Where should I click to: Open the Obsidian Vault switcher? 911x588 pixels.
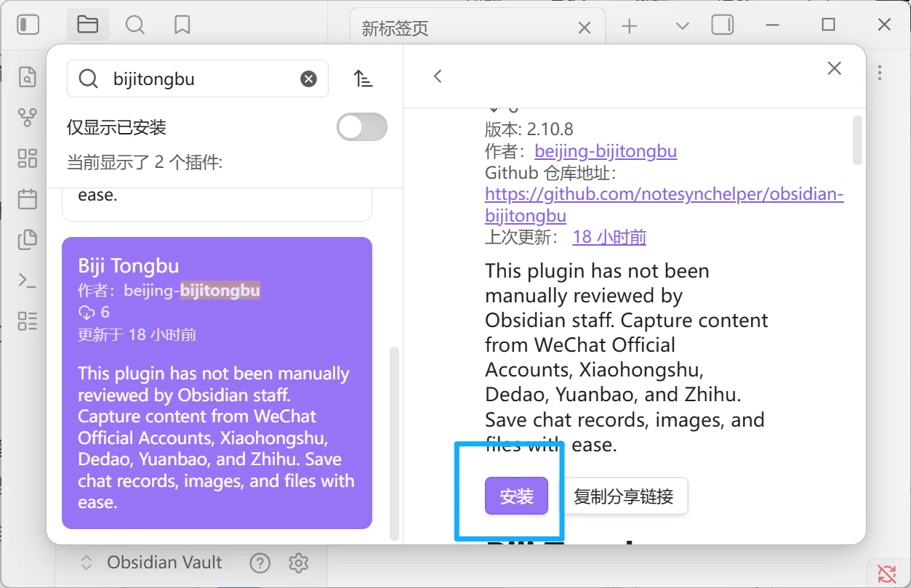(x=151, y=563)
